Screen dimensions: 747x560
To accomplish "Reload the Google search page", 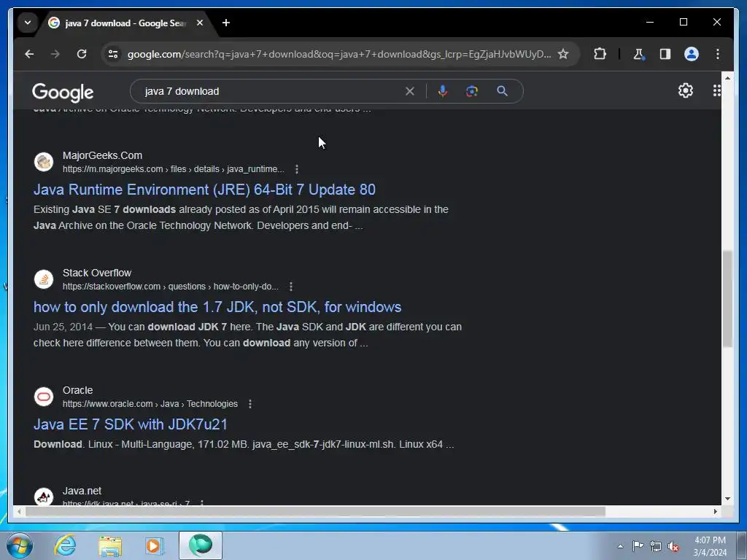I will click(x=82, y=54).
